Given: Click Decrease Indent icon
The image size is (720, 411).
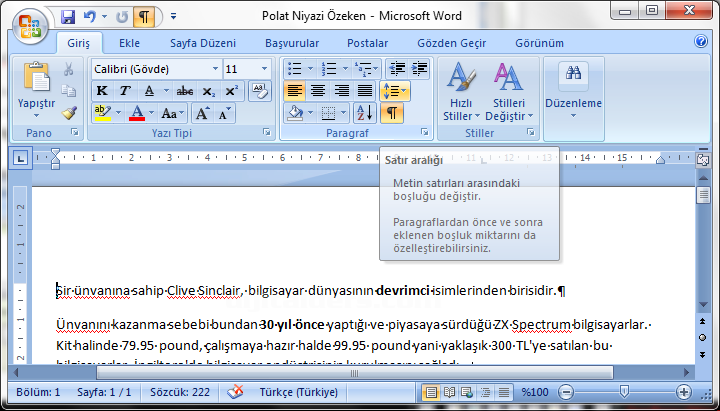Looking at the screenshot, I should [396, 69].
